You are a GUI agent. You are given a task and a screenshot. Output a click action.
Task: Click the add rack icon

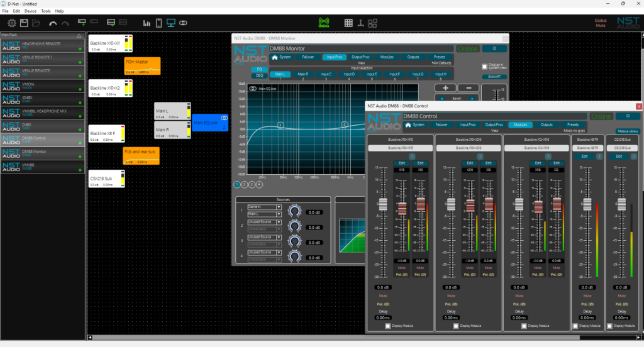pyautogui.click(x=111, y=23)
